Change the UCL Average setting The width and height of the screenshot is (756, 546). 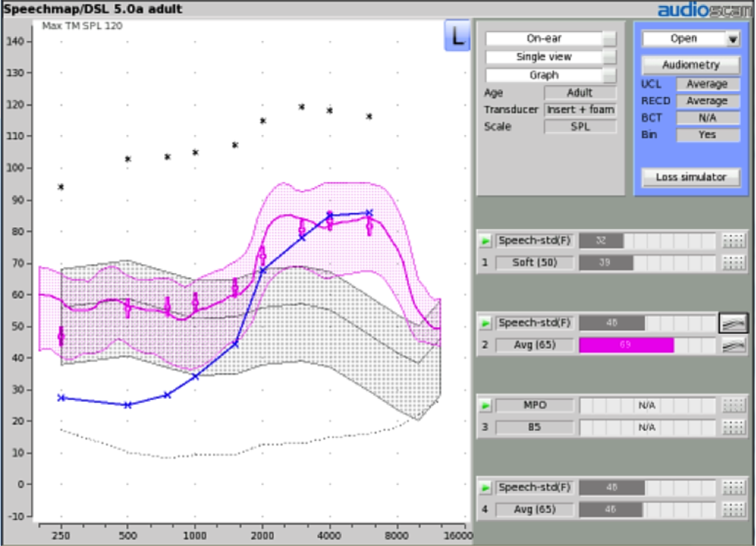(707, 84)
